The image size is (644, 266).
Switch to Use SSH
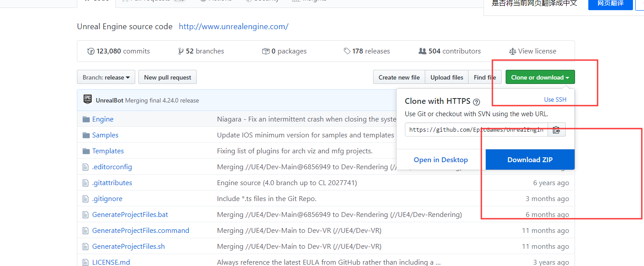(555, 99)
